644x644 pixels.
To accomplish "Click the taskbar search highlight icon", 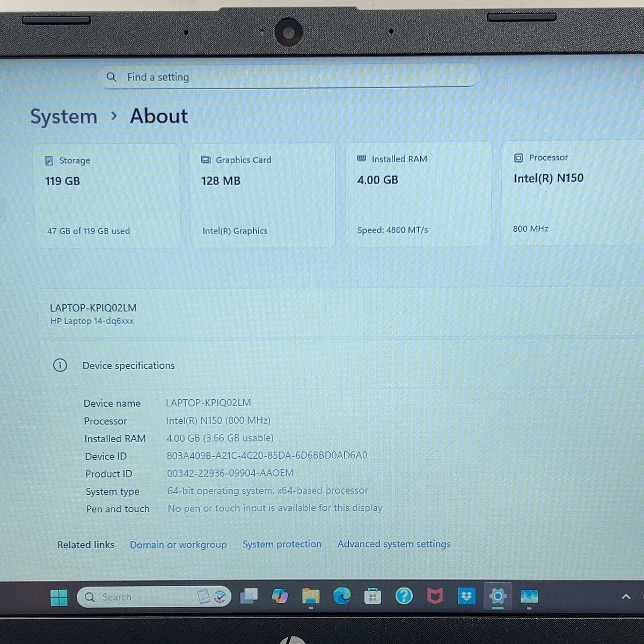I will click(x=211, y=597).
